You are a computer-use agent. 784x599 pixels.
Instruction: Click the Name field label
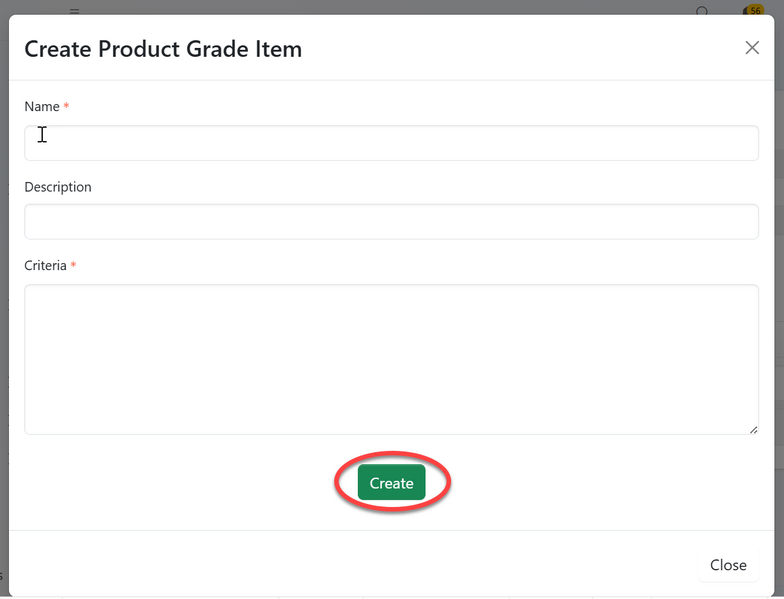point(42,107)
